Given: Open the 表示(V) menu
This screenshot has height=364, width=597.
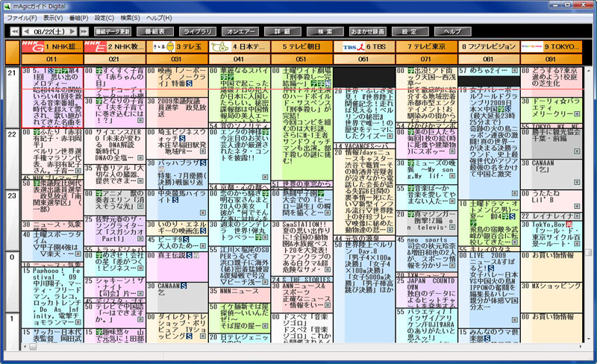Looking at the screenshot, I should (x=53, y=18).
